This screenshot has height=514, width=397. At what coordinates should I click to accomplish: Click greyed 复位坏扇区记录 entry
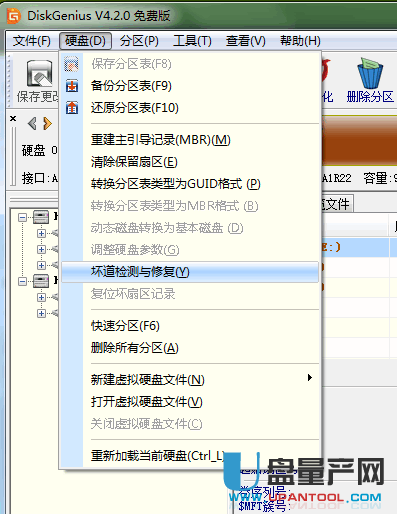190,294
